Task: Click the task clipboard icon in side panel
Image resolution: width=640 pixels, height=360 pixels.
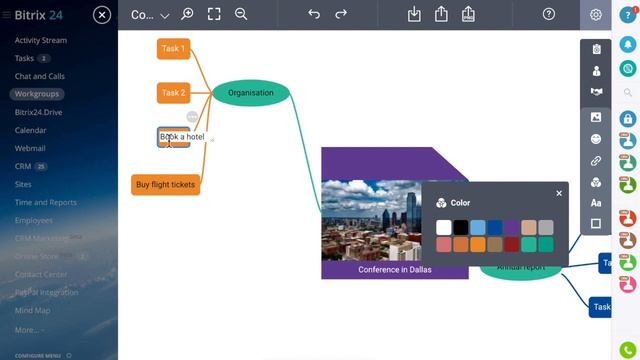Action: point(596,49)
